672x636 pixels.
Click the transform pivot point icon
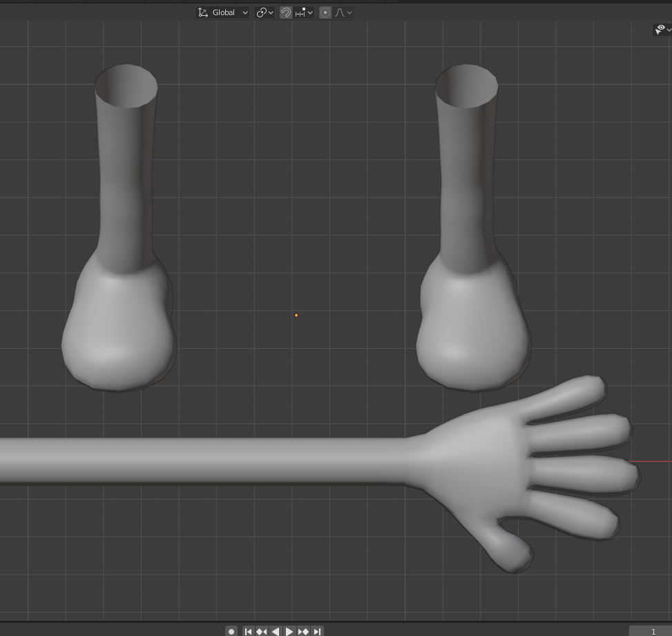[x=261, y=12]
